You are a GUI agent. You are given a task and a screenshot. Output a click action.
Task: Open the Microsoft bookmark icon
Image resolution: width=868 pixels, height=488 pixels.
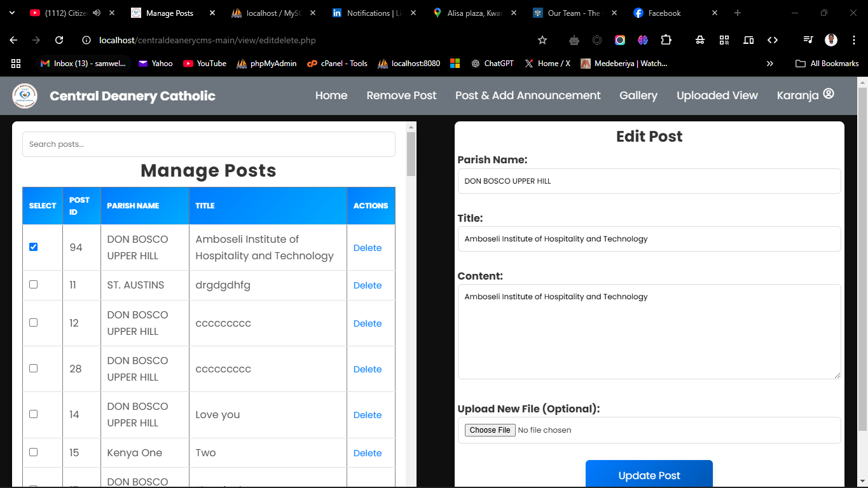point(455,64)
